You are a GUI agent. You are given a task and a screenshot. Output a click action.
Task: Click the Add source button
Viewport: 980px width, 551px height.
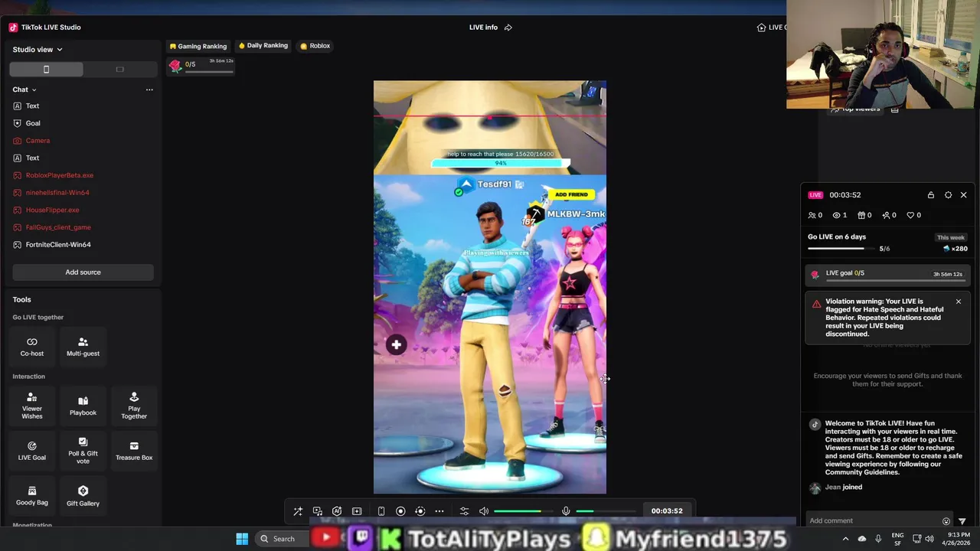point(83,272)
